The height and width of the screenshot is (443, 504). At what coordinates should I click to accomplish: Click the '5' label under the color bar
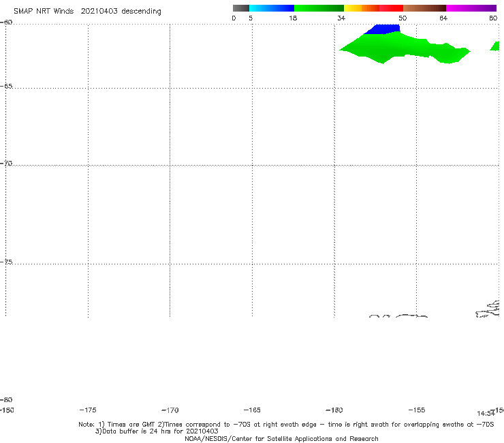(x=251, y=18)
